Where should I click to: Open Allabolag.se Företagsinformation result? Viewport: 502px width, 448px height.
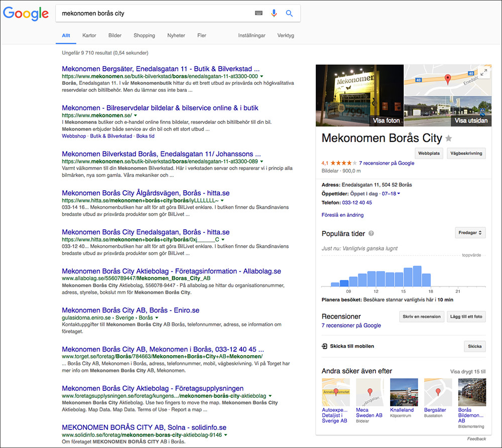click(x=171, y=271)
